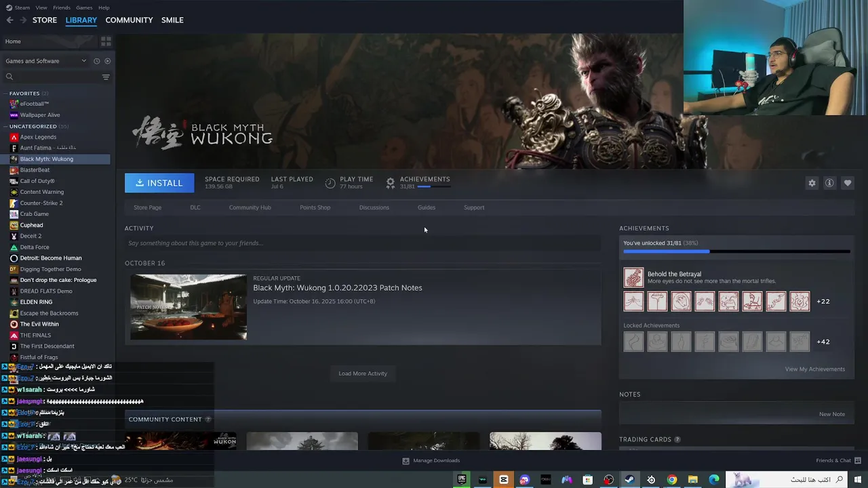Open Behold the Betrayal achievement icon
This screenshot has height=488, width=868.
(633, 277)
